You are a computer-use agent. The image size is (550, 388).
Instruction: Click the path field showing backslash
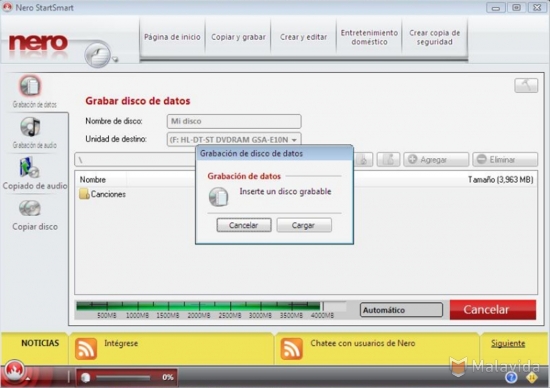click(135, 160)
